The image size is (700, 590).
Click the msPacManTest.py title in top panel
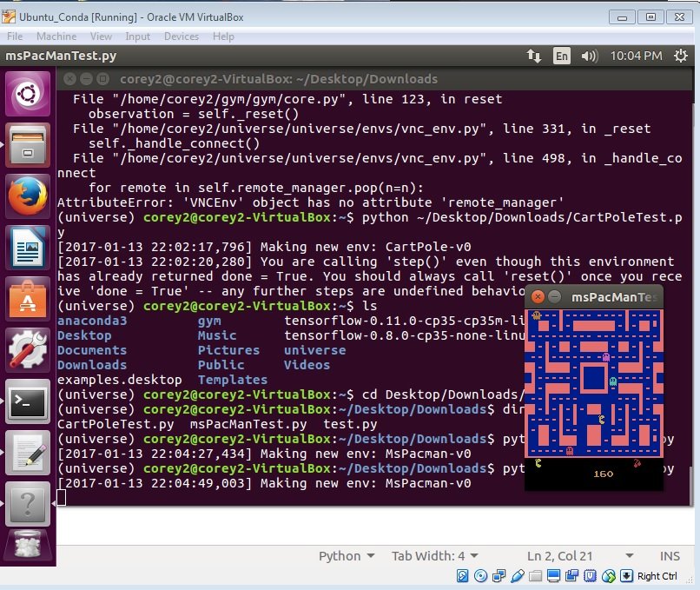[61, 56]
